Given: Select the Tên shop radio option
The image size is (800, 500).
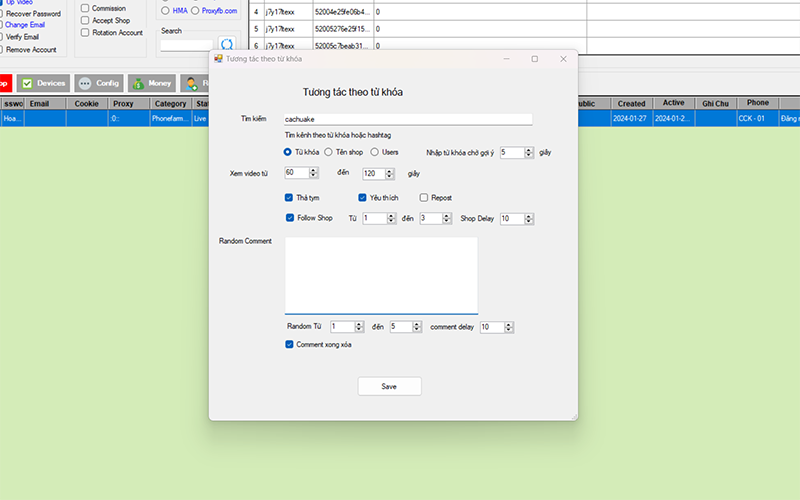Looking at the screenshot, I should pyautogui.click(x=329, y=152).
